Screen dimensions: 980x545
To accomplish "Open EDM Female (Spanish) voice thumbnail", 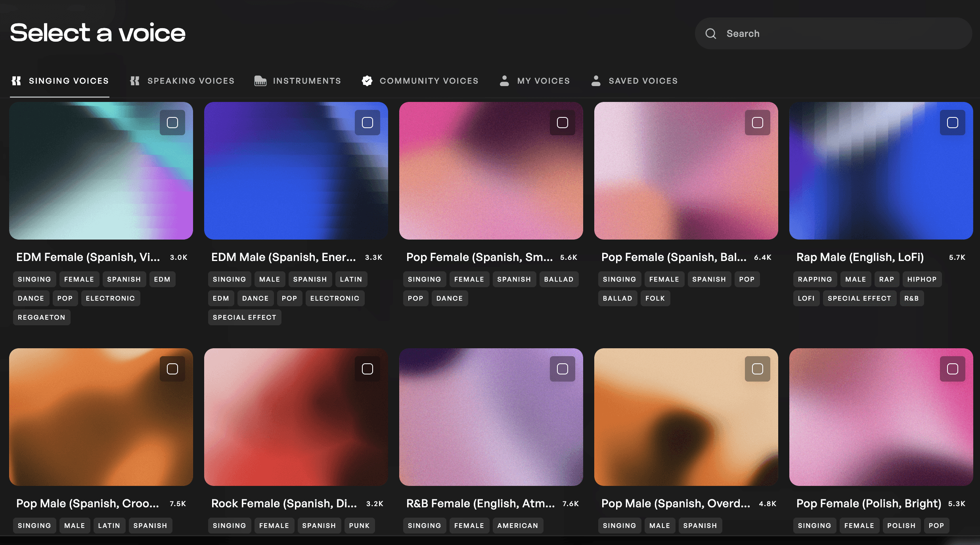I will tap(101, 171).
